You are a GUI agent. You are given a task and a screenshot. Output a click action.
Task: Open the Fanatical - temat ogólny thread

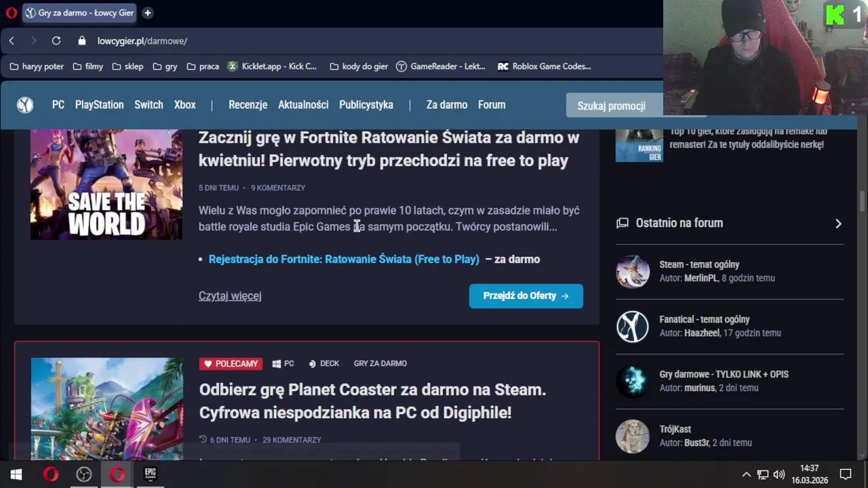click(705, 319)
